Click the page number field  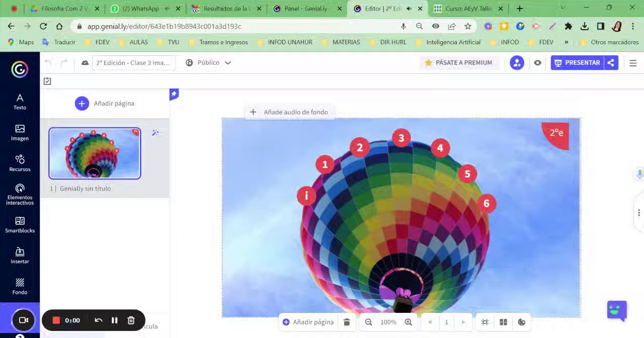(x=446, y=322)
